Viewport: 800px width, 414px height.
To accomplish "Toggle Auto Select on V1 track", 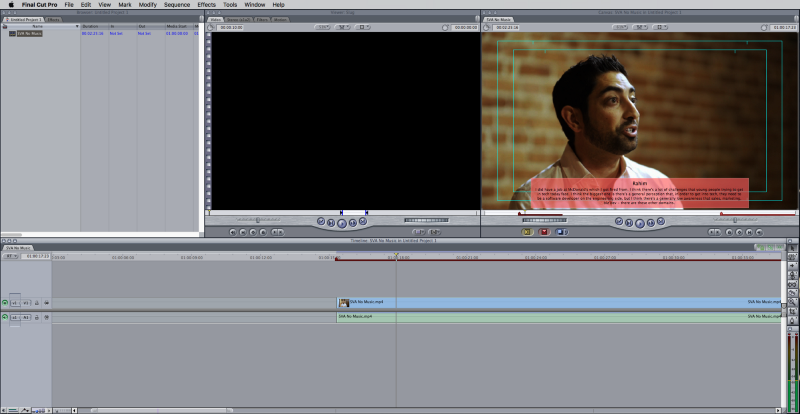I will pos(46,303).
